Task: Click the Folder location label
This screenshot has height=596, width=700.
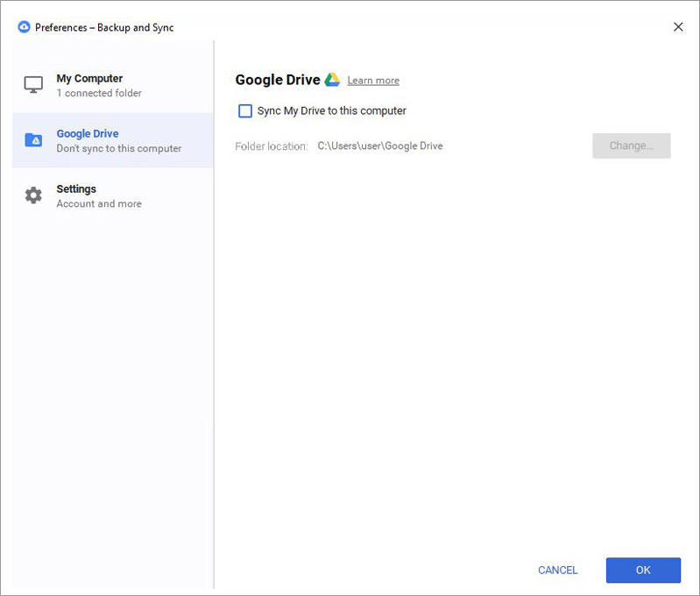Action: click(x=272, y=146)
